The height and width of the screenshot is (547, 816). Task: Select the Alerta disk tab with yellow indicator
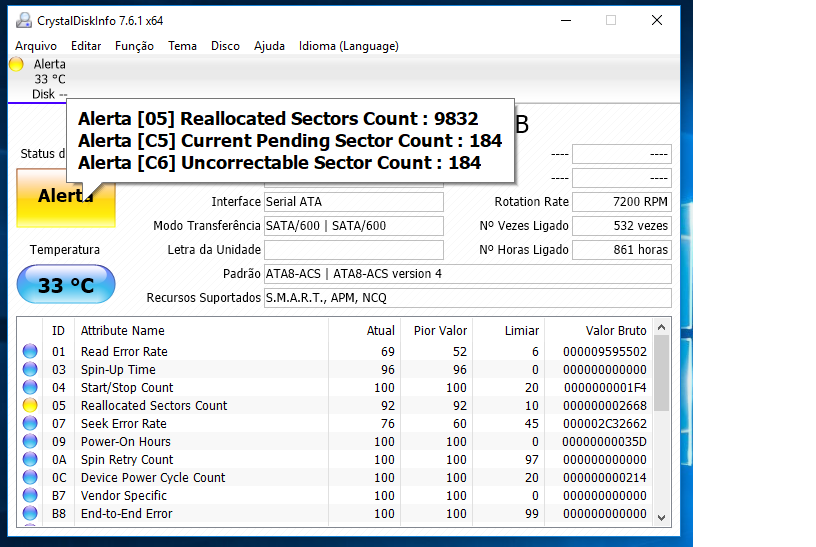click(39, 79)
